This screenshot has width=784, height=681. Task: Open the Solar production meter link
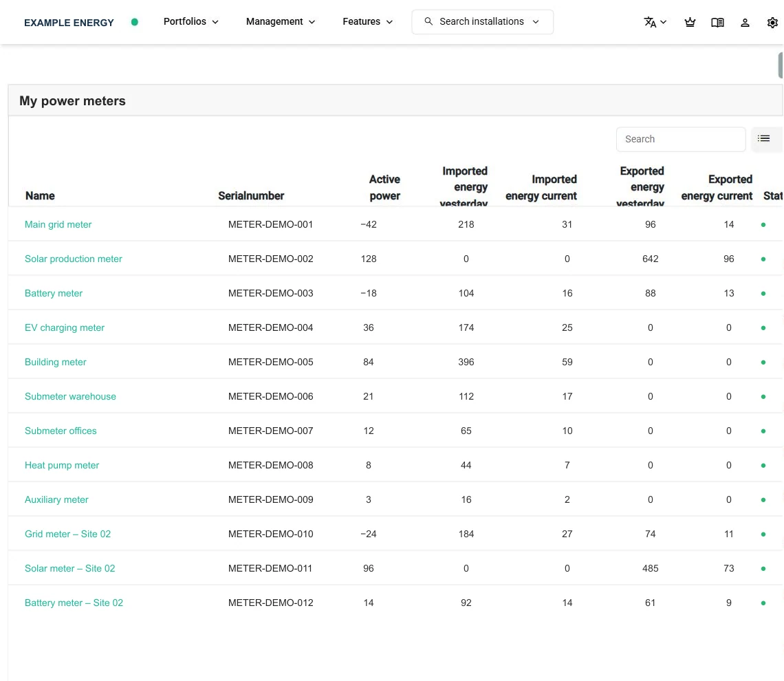point(74,259)
